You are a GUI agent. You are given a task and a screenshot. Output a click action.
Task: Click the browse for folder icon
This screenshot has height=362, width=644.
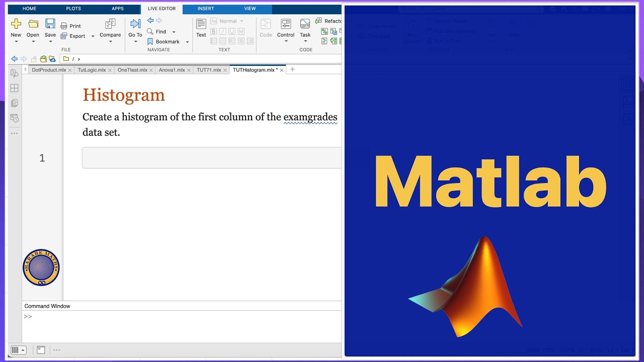(43, 59)
